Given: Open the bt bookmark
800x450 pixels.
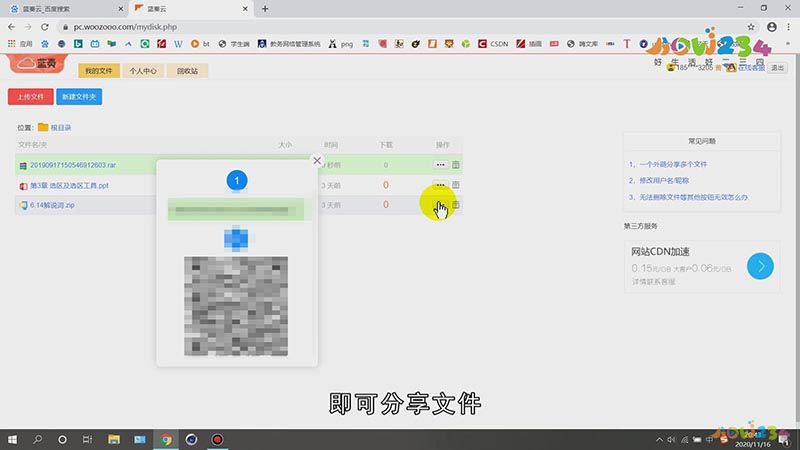Looking at the screenshot, I should (200, 44).
